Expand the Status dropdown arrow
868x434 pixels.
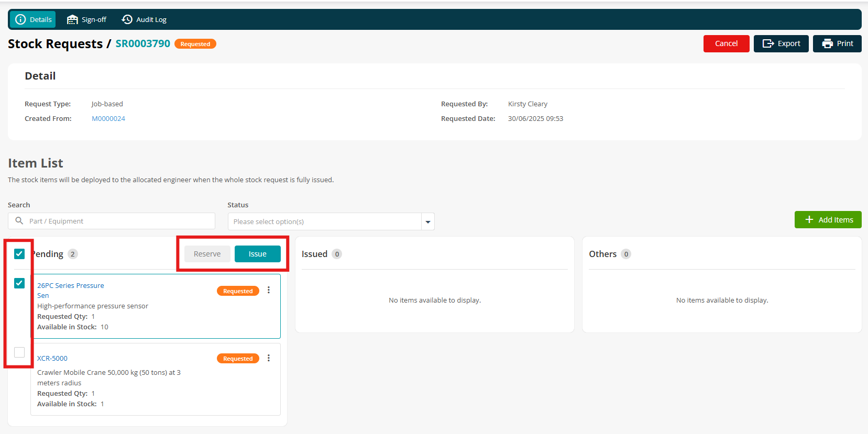[428, 221]
